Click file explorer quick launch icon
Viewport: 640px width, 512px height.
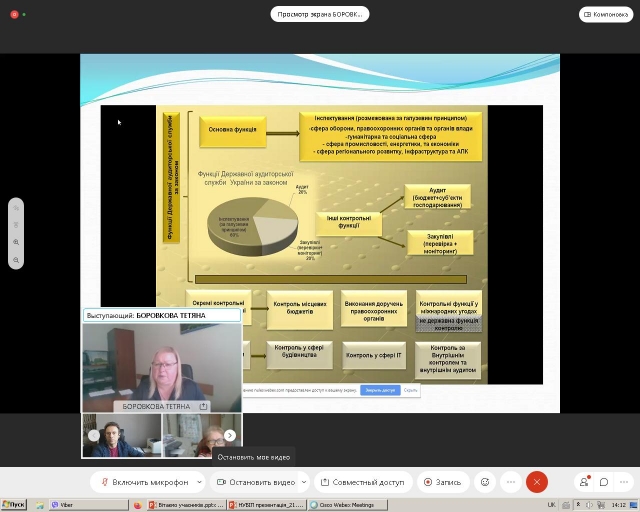tap(40, 505)
